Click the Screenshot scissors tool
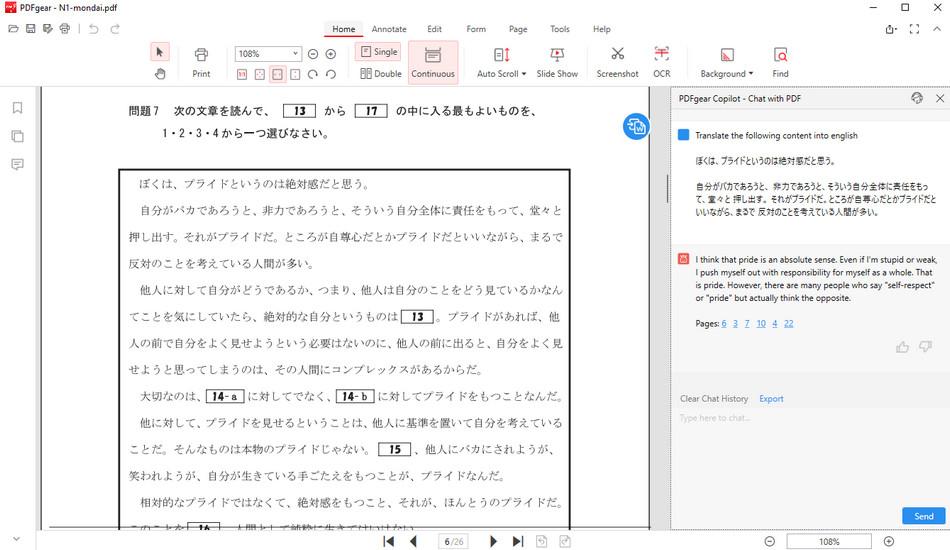The width and height of the screenshot is (950, 550). (x=617, y=62)
